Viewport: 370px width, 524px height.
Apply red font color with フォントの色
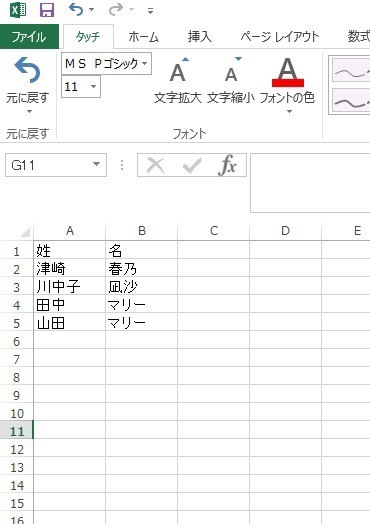tap(287, 73)
